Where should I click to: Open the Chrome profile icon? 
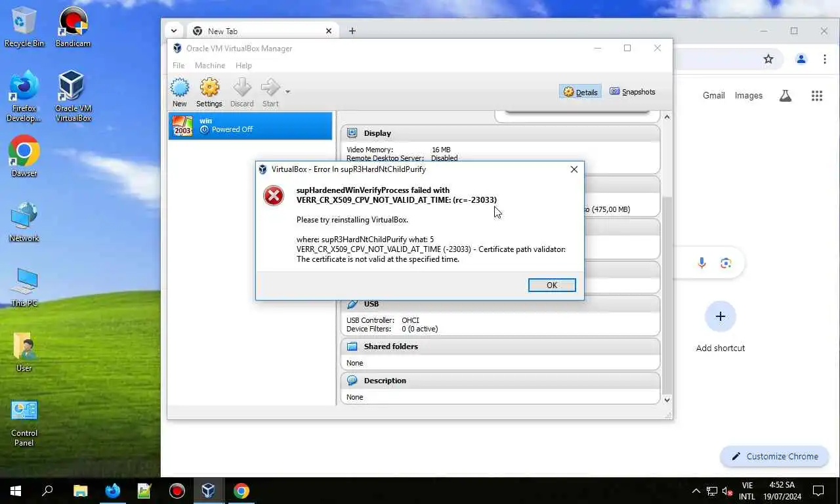pyautogui.click(x=801, y=59)
